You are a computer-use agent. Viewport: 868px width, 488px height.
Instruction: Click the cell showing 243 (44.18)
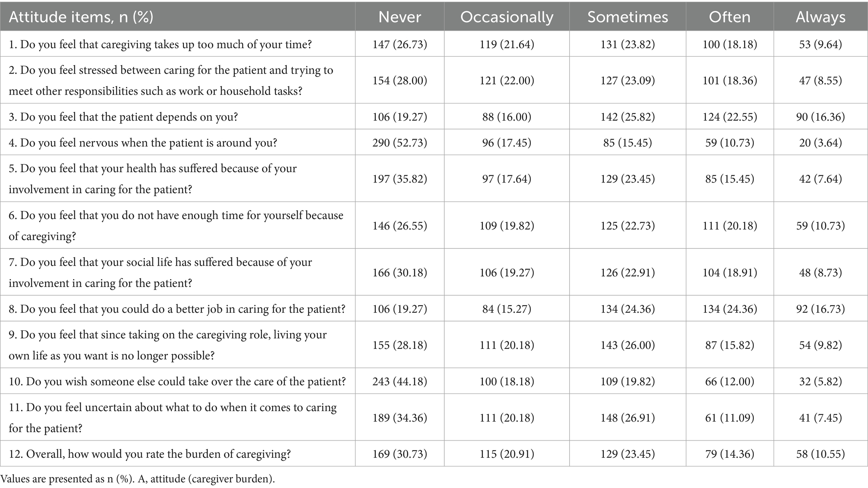pos(399,381)
